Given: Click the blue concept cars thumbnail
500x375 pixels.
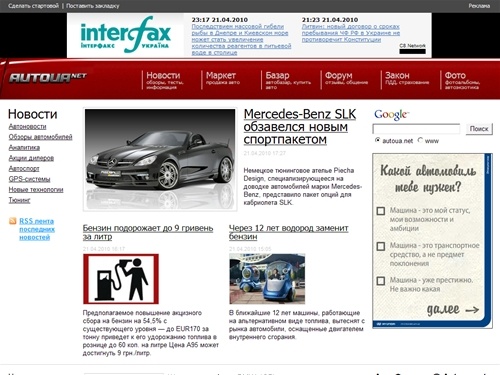Looking at the screenshot, I should point(267,279).
